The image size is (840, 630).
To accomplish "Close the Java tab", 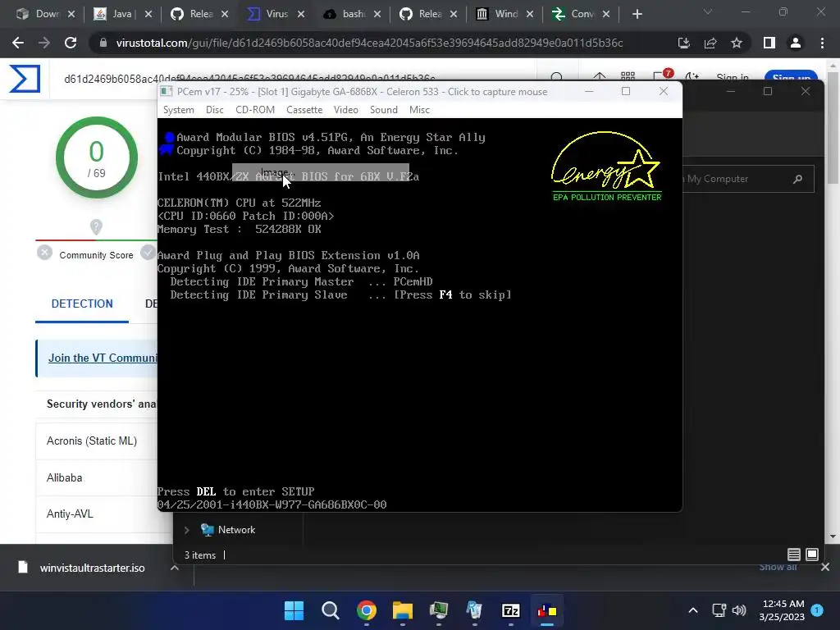I will (x=148, y=15).
